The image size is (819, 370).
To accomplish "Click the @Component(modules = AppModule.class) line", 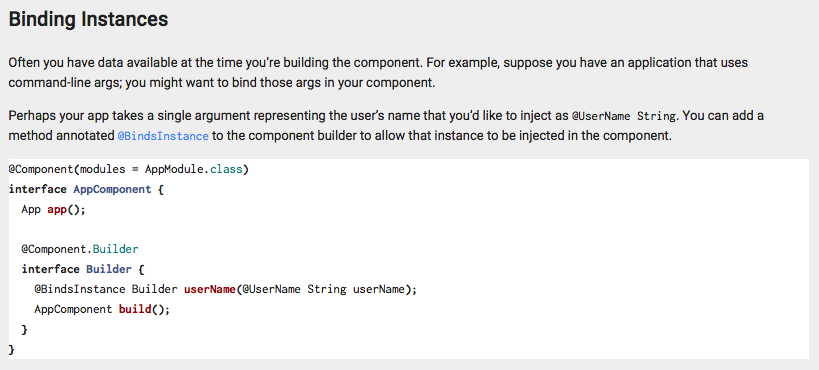I will (x=128, y=170).
